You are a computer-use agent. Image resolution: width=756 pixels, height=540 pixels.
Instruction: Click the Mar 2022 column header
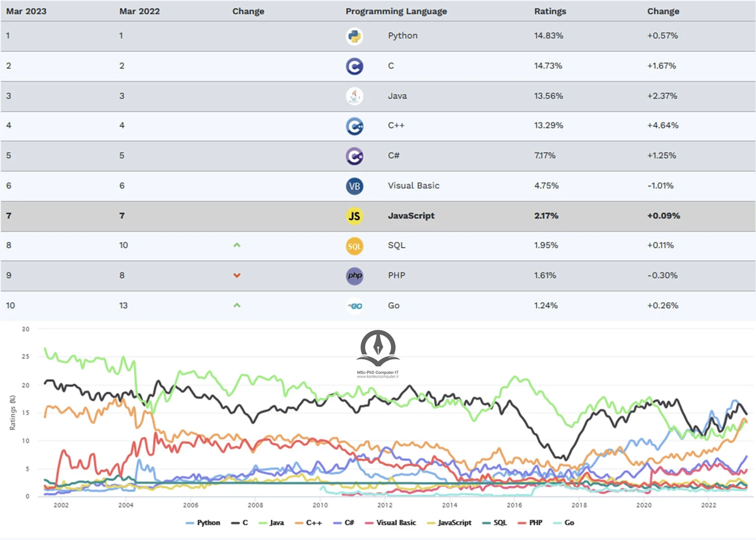tap(140, 11)
